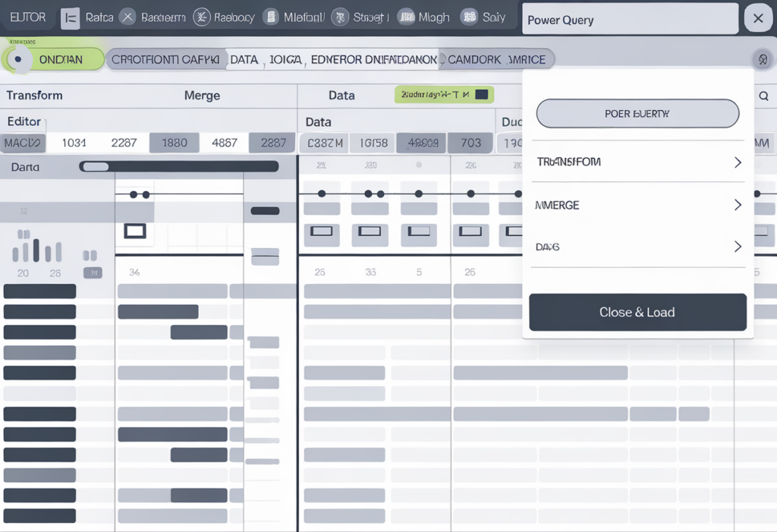Viewport: 777px width, 532px height.
Task: Click the POER BUERTY pill button in the panel
Action: point(637,113)
